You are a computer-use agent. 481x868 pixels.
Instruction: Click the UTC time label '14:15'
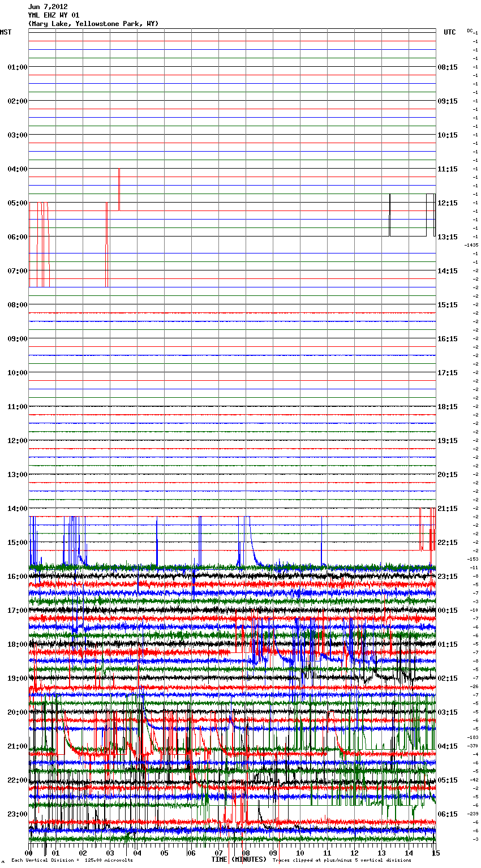[448, 271]
